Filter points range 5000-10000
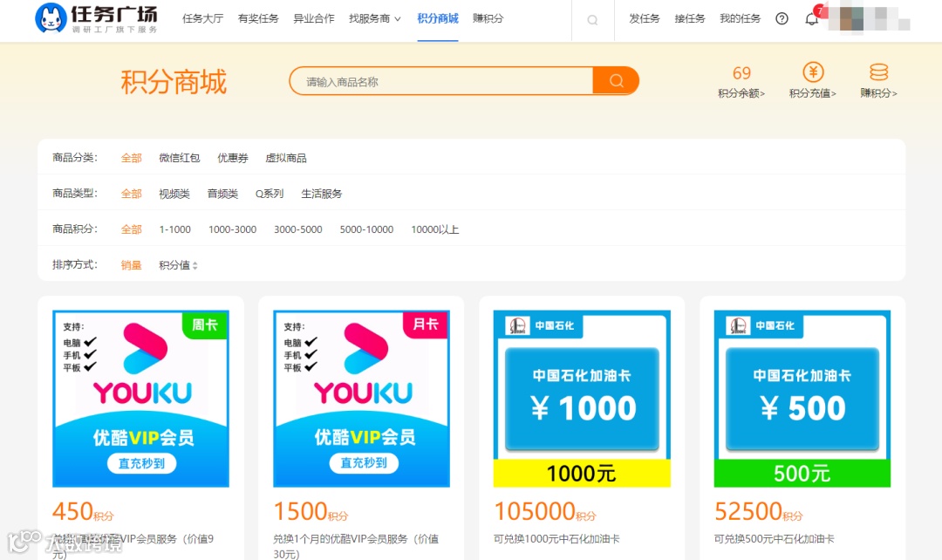 point(366,229)
